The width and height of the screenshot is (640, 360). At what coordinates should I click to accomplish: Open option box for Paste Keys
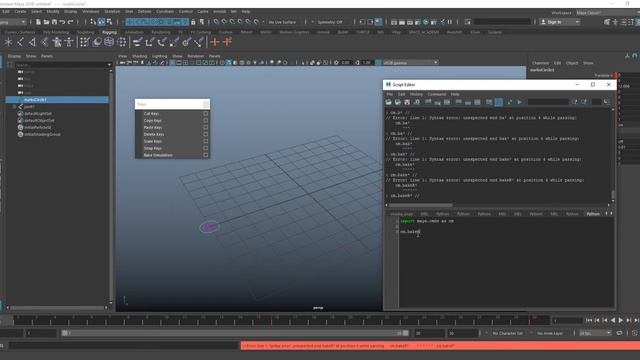[206, 127]
